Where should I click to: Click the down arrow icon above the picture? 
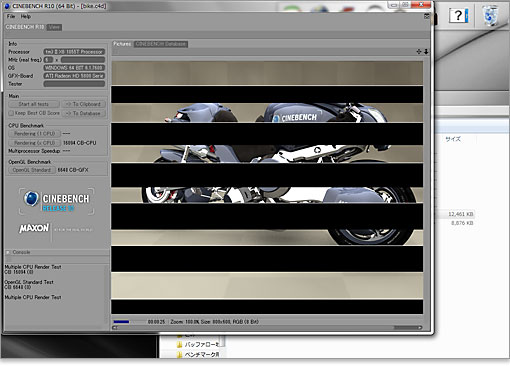[x=426, y=52]
